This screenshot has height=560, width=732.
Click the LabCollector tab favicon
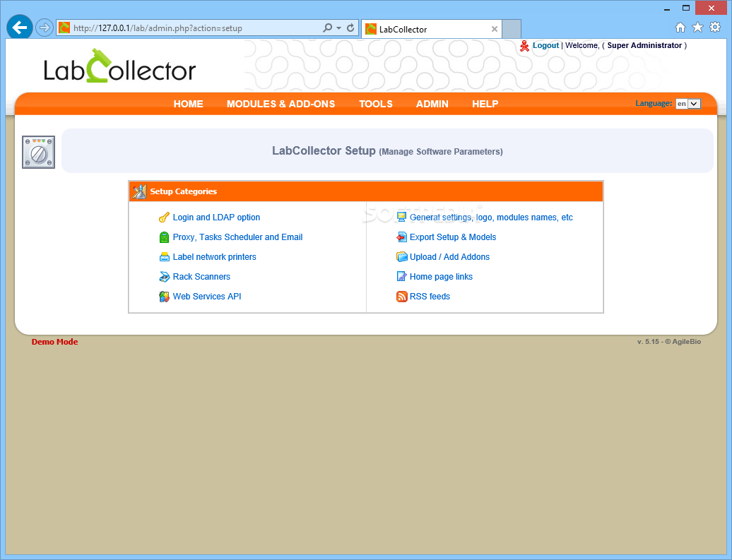click(x=371, y=30)
